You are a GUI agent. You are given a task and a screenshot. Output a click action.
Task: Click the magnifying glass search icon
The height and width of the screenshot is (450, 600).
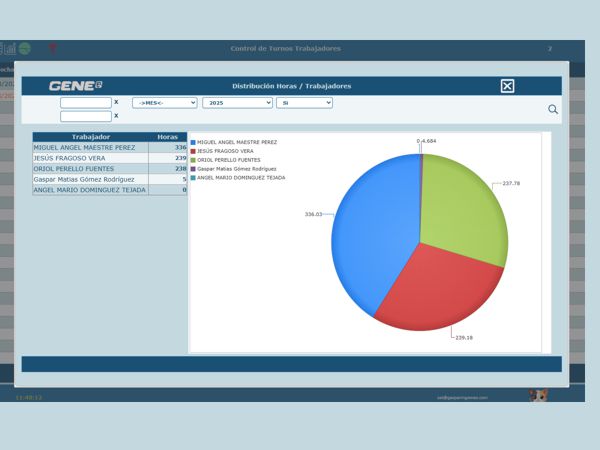[x=552, y=109]
